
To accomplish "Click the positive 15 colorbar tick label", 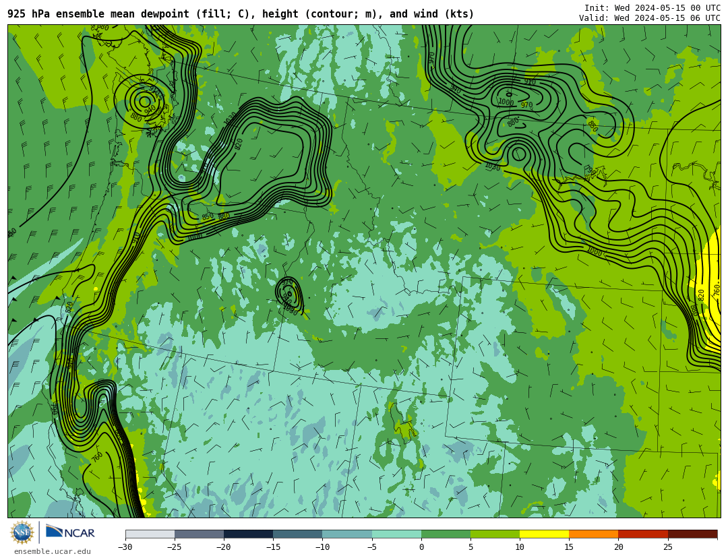I will tap(569, 547).
